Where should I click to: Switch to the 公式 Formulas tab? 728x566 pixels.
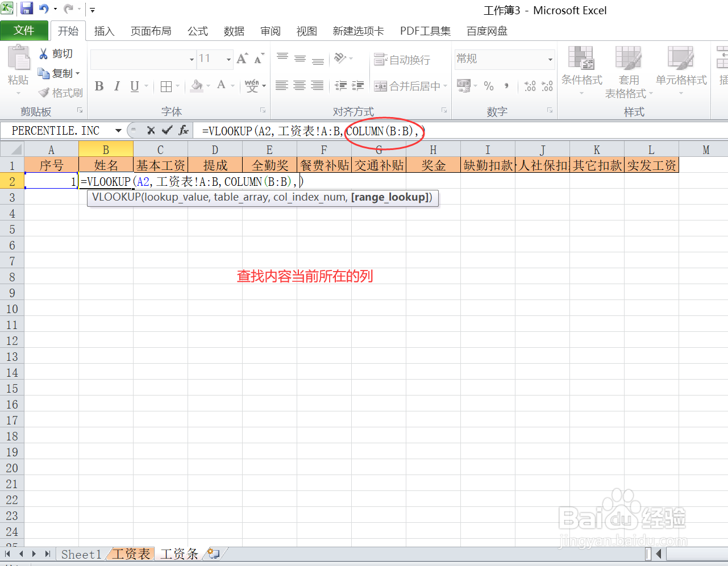pyautogui.click(x=198, y=31)
